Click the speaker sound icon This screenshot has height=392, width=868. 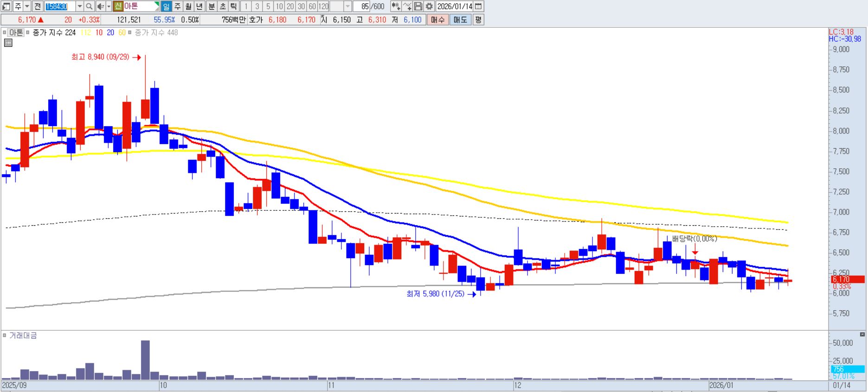point(100,6)
